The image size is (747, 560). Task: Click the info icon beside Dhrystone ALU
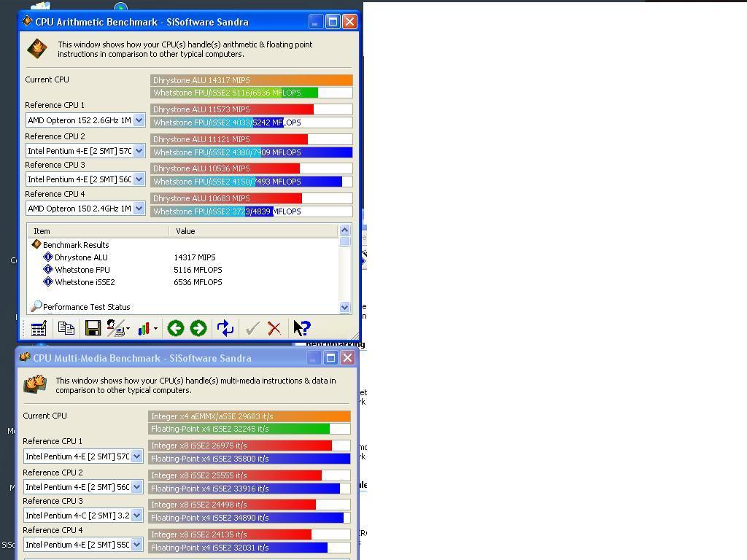coord(47,257)
